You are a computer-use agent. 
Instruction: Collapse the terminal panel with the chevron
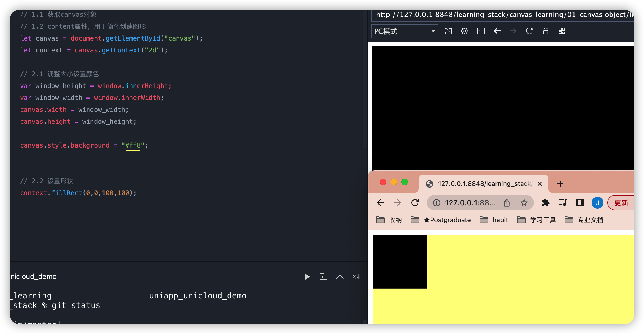340,277
